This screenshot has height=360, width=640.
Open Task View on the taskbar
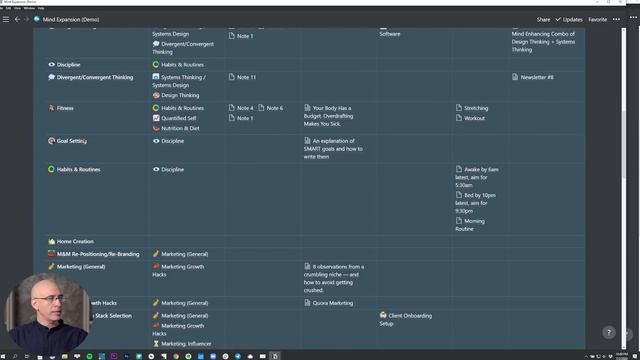coord(27,356)
